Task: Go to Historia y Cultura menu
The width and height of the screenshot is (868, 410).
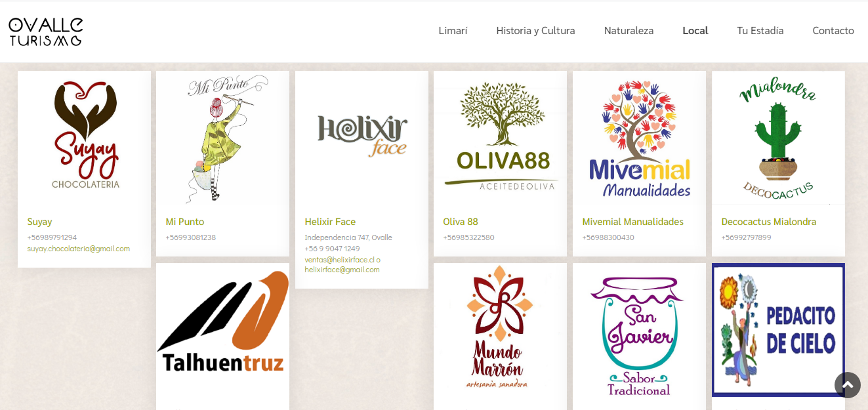Action: (x=535, y=31)
